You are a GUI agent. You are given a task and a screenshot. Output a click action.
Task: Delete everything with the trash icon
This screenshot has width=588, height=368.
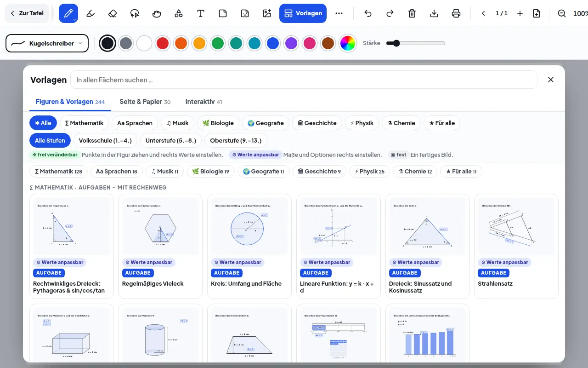412,13
